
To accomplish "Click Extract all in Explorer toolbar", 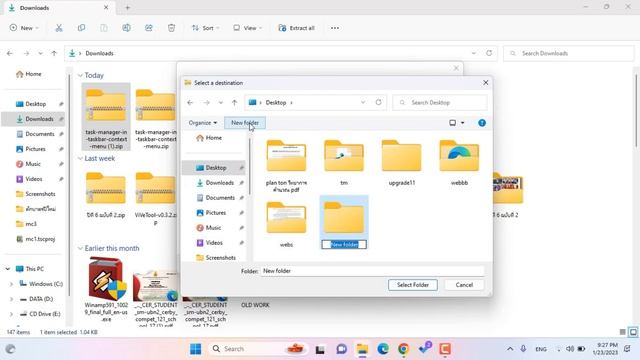I will tap(296, 28).
